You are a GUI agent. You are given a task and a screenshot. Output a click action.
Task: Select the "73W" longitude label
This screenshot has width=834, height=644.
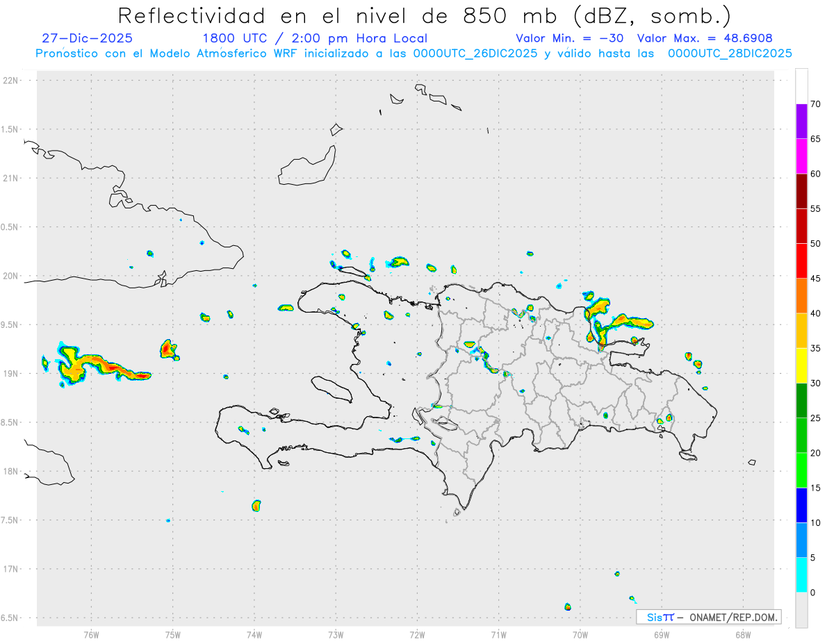[x=336, y=634]
